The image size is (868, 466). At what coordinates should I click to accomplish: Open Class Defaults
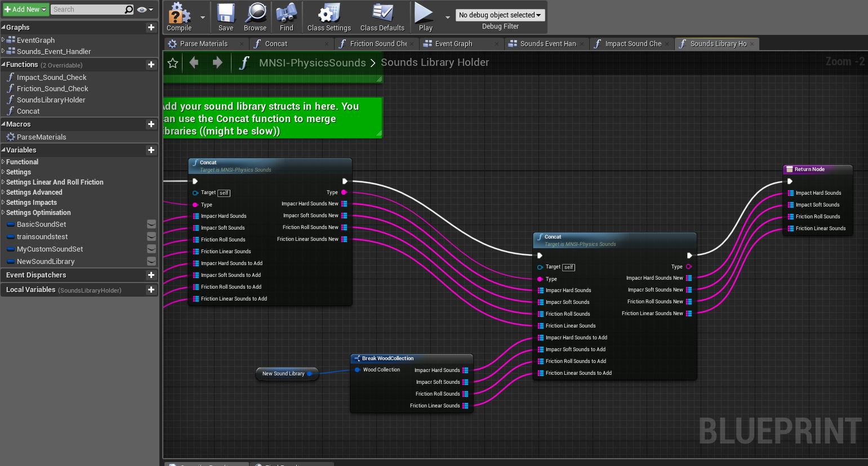click(x=382, y=16)
